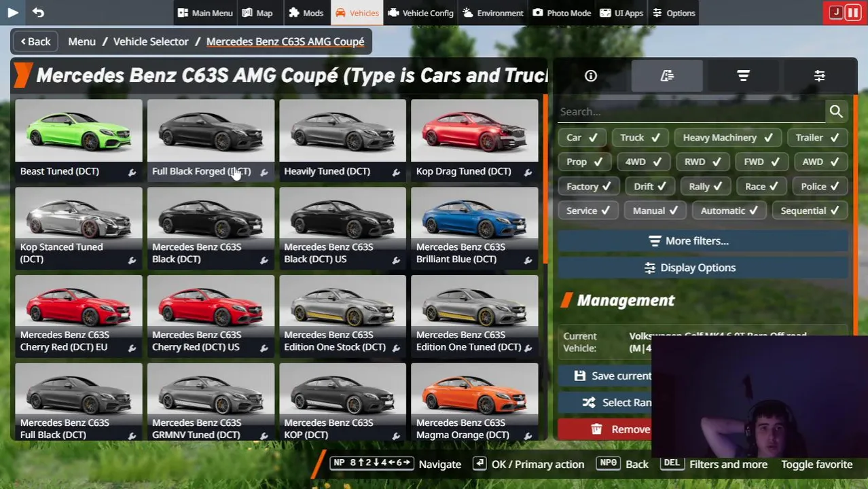This screenshot has width=868, height=489.
Task: Click the undo arrow icon in top bar
Action: click(x=38, y=12)
